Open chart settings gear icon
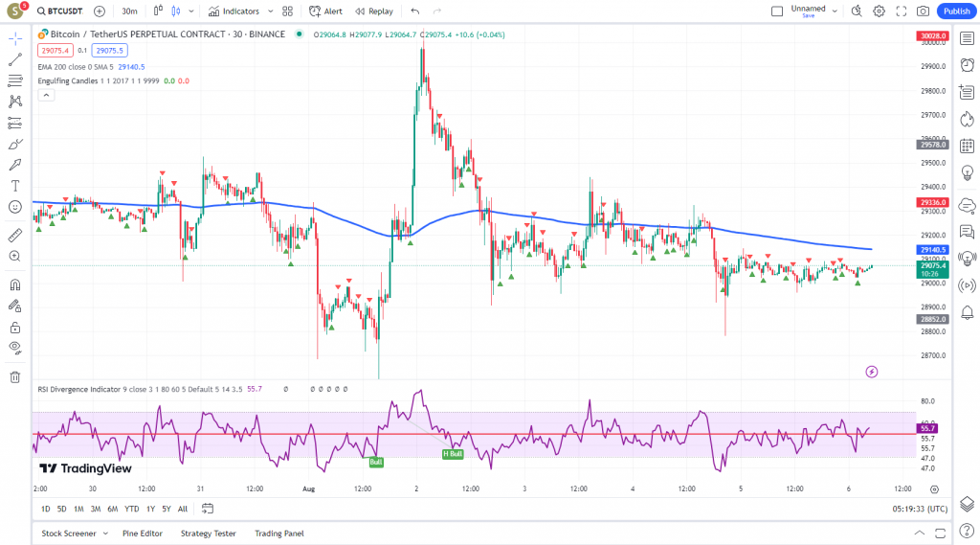This screenshot has width=980, height=545. [x=879, y=11]
